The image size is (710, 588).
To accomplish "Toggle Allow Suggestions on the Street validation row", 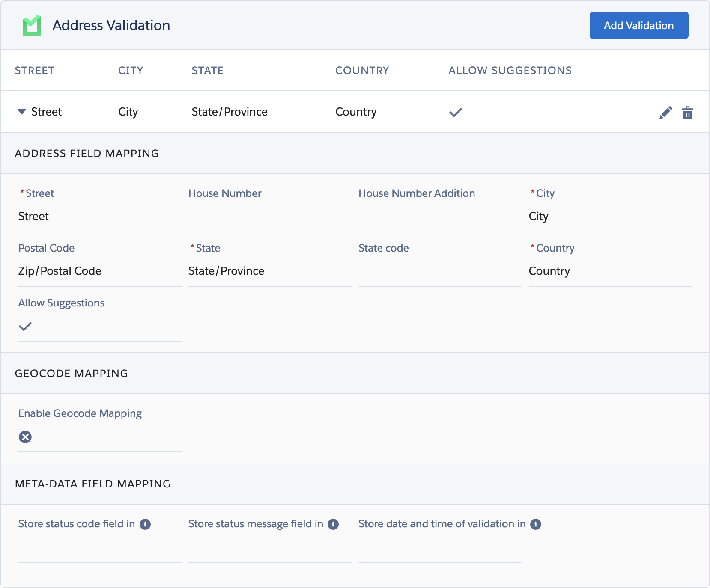I will pyautogui.click(x=456, y=112).
